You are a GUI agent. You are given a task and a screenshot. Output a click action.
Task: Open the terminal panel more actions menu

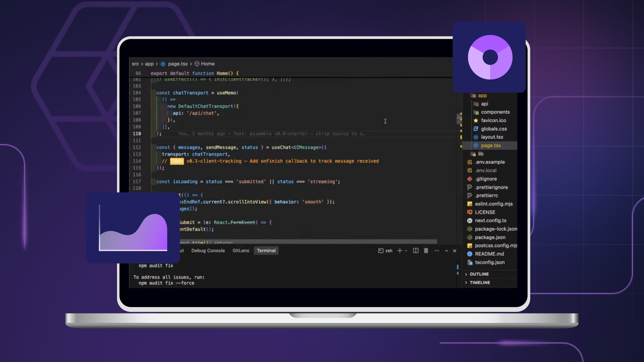click(437, 251)
